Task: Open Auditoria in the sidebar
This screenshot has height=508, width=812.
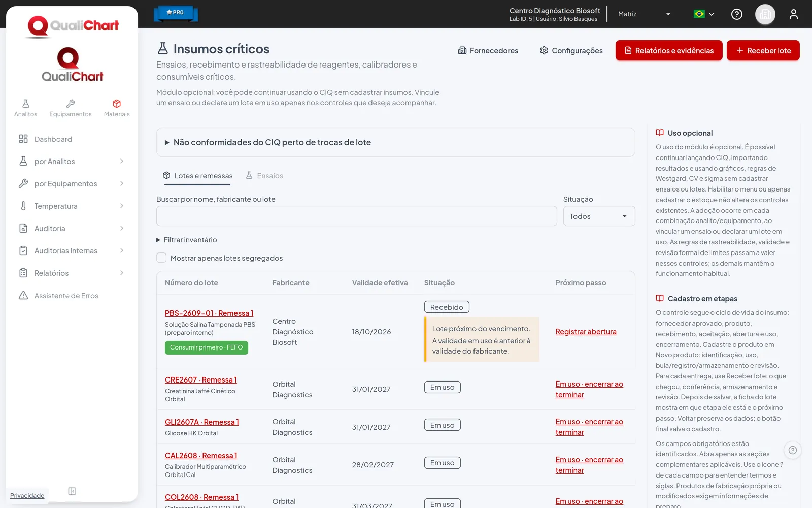Action: (71, 229)
